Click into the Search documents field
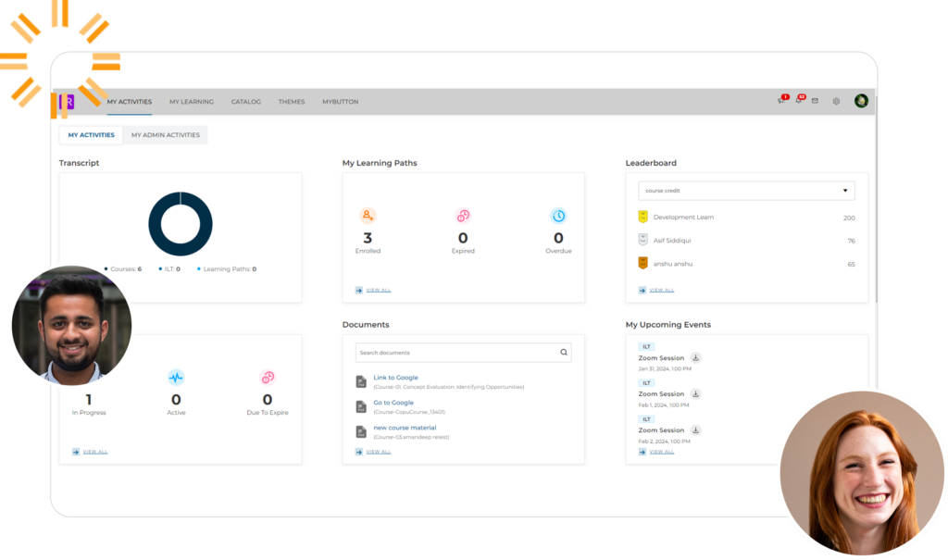Viewport: 948px width, 560px height. point(454,353)
